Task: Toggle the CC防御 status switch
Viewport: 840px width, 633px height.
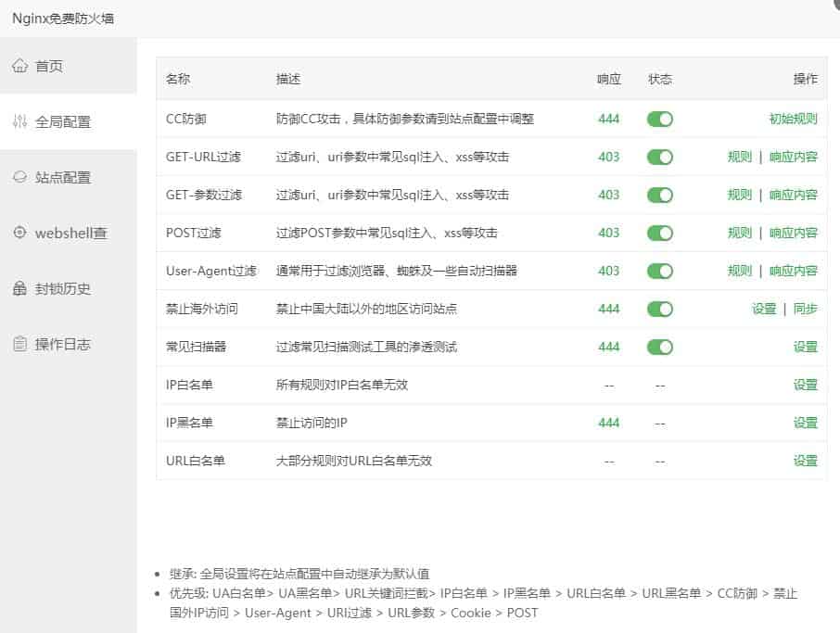Action: [659, 120]
